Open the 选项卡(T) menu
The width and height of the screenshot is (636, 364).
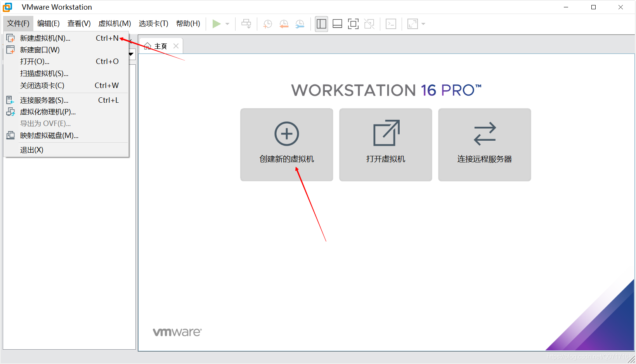click(154, 24)
